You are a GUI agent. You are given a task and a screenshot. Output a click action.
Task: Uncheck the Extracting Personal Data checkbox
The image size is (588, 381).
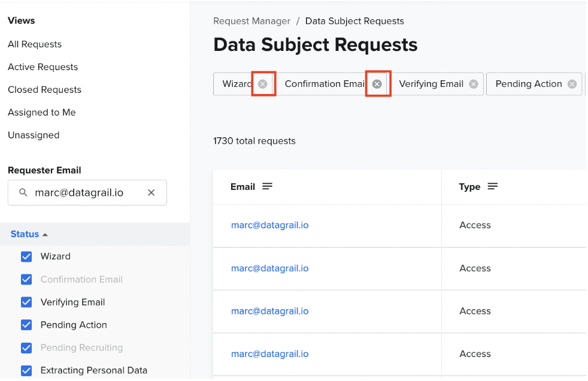coord(26,371)
